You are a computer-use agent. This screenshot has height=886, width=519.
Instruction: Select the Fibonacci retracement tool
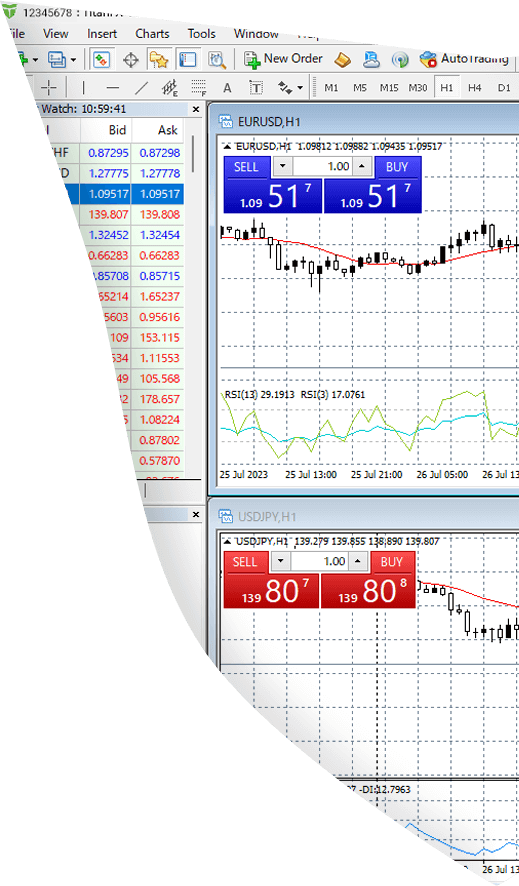199,88
